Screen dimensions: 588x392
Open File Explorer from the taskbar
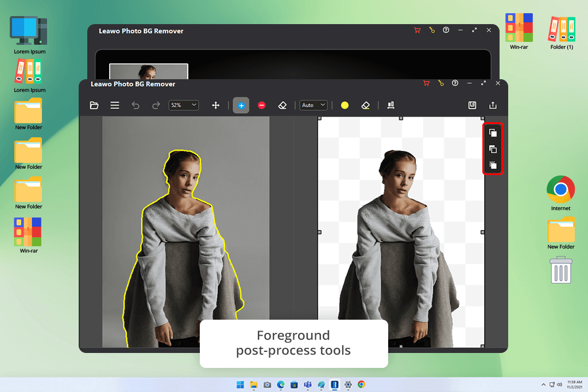tap(254, 385)
